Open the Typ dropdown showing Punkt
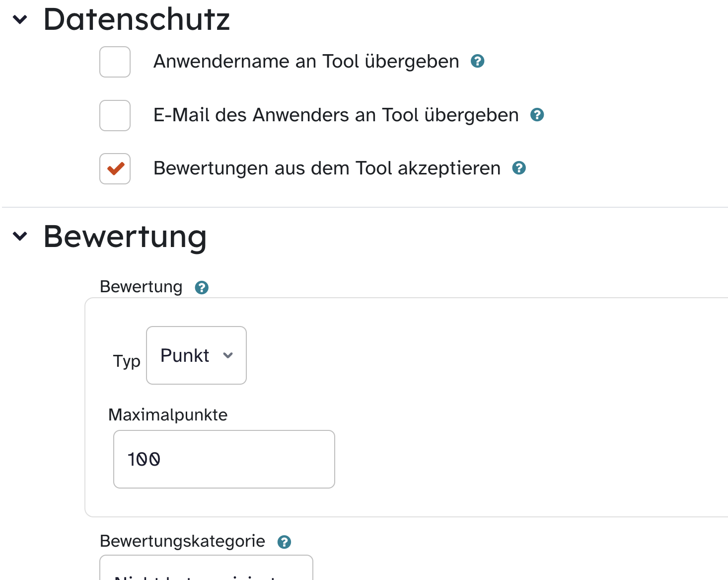The height and width of the screenshot is (580, 728). (x=196, y=355)
